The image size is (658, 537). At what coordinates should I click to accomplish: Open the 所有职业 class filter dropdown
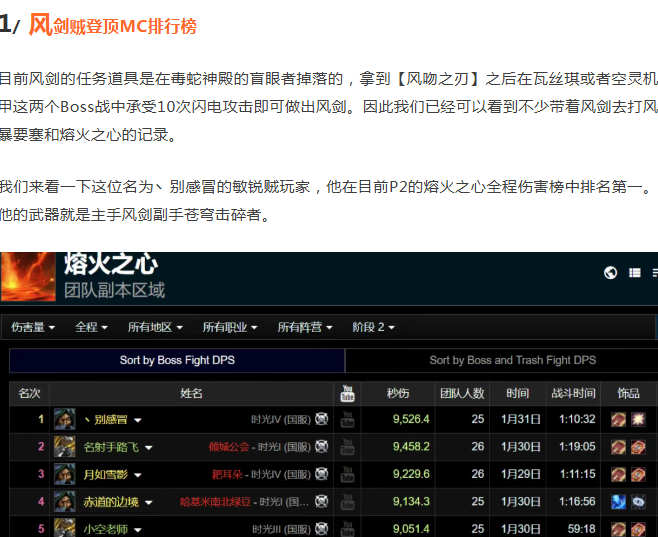click(230, 327)
